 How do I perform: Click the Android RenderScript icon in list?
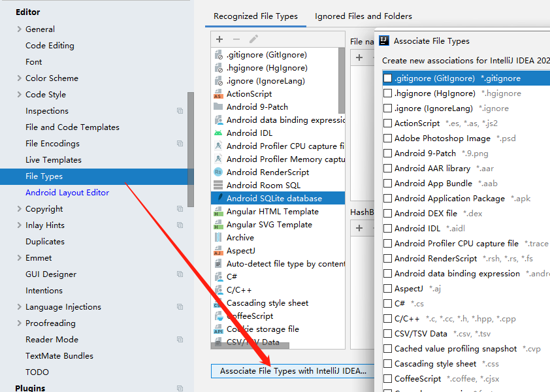[x=218, y=172]
